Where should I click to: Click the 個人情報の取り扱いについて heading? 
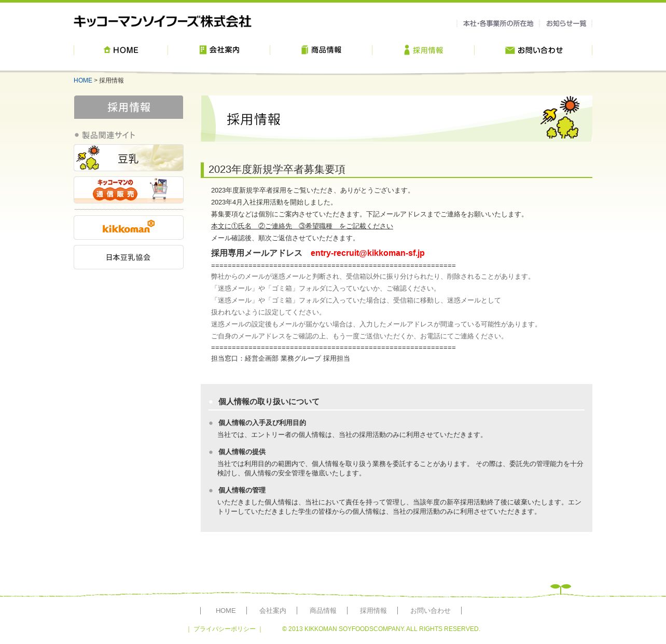[269, 402]
